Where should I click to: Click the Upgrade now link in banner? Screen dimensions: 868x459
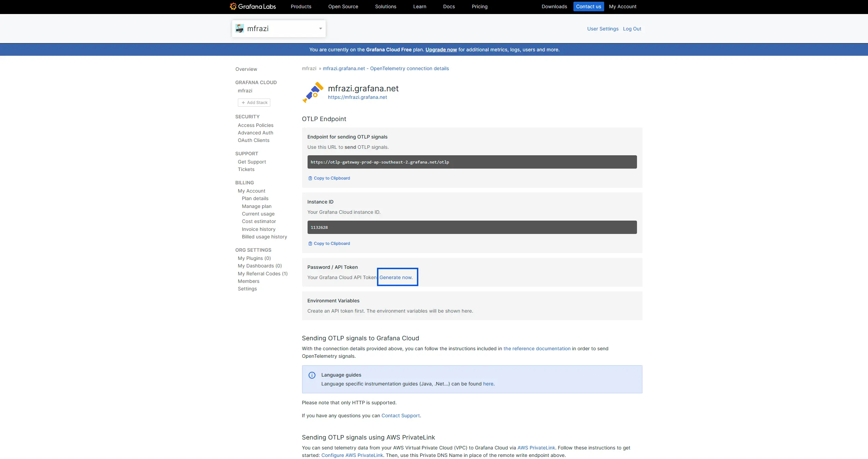(x=441, y=50)
